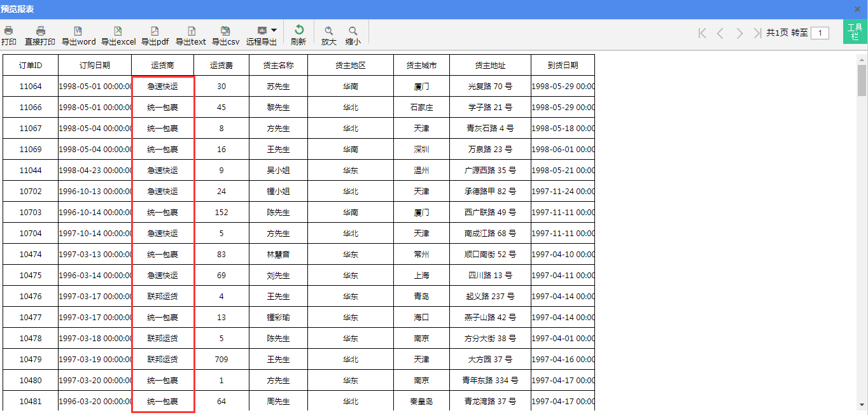868x415 pixels.
Task: Export report with 导出excel icon
Action: tap(118, 31)
